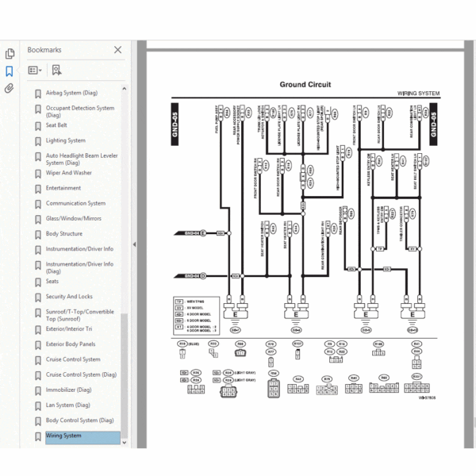Image resolution: width=476 pixels, height=476 pixels.
Task: Jump to the Seats bookmark
Action: (x=52, y=281)
